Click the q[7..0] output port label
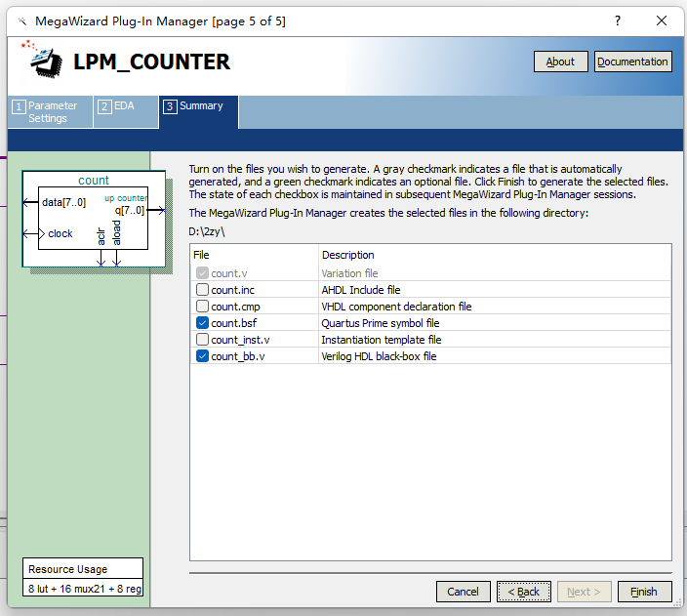The height and width of the screenshot is (616, 687). click(130, 210)
